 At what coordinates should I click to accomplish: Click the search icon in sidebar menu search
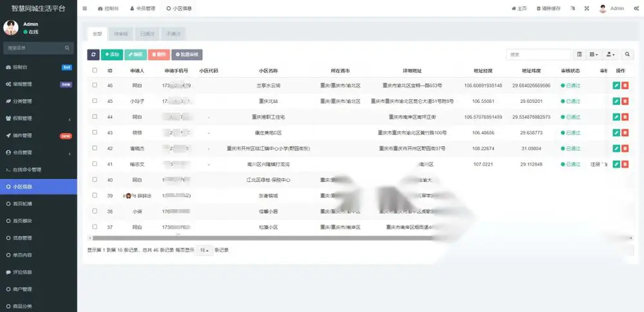[67, 48]
